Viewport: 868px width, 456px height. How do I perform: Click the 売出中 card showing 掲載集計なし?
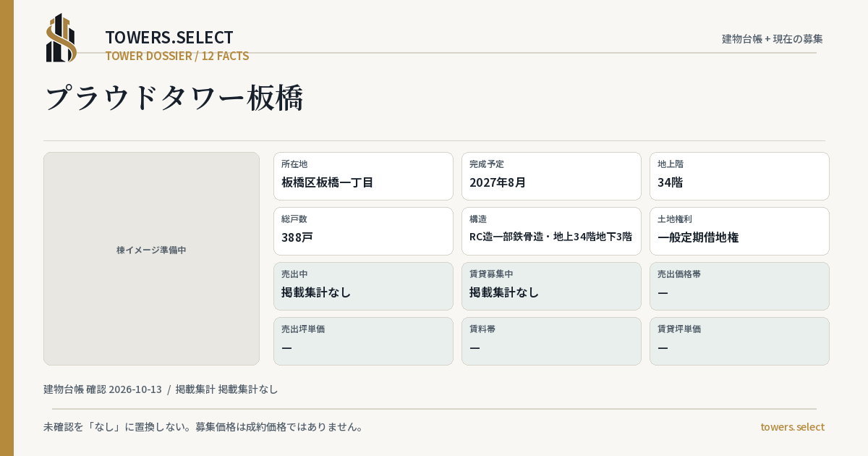coord(363,286)
